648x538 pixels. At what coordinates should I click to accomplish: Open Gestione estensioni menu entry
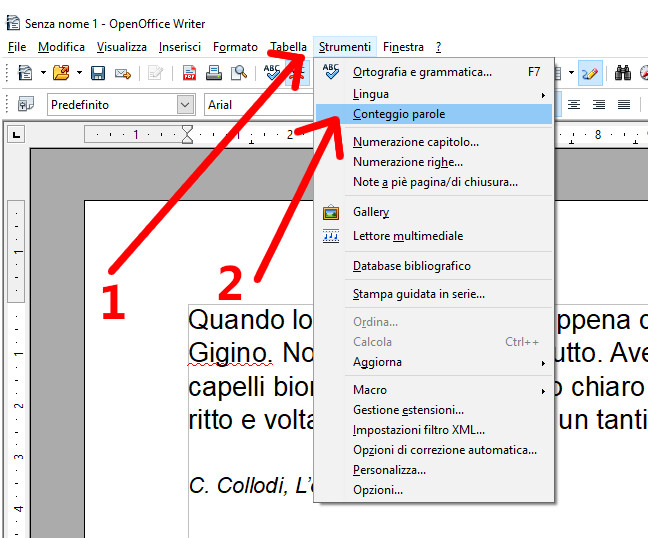point(434,410)
